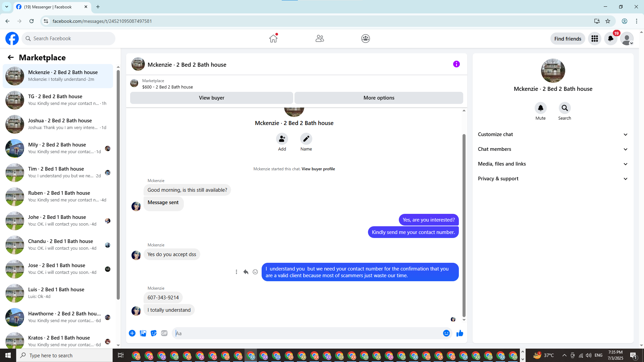Reply to the long blue message
Screen dimensions: 644x362
click(246, 272)
